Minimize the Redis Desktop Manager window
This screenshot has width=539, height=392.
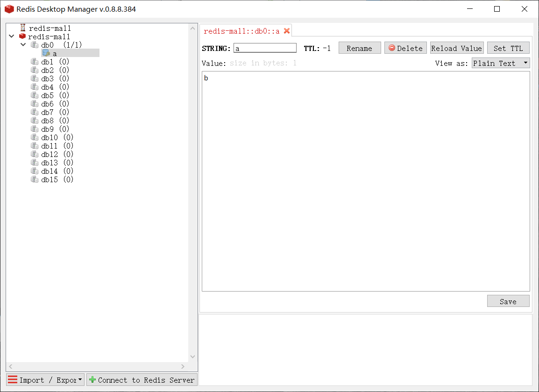[470, 9]
